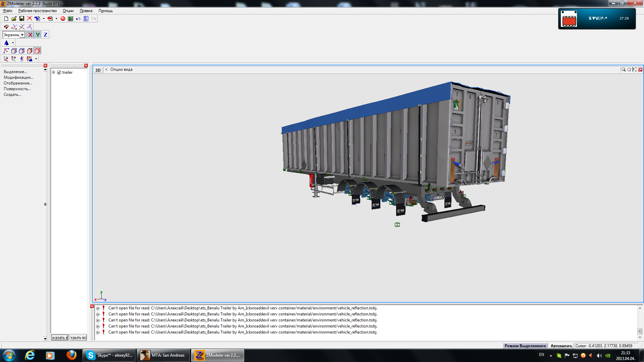Click the Import arrow-into-page icon

click(x=37, y=19)
